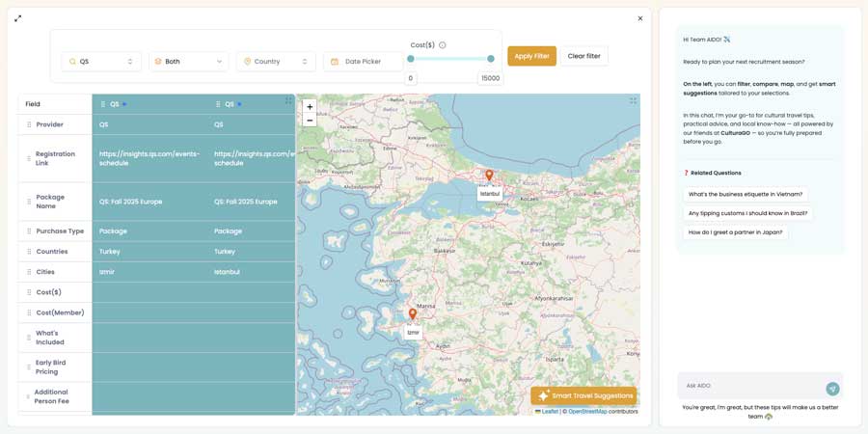Viewport: 868px width, 434px height.
Task: Click the Izmir map pin
Action: click(413, 313)
